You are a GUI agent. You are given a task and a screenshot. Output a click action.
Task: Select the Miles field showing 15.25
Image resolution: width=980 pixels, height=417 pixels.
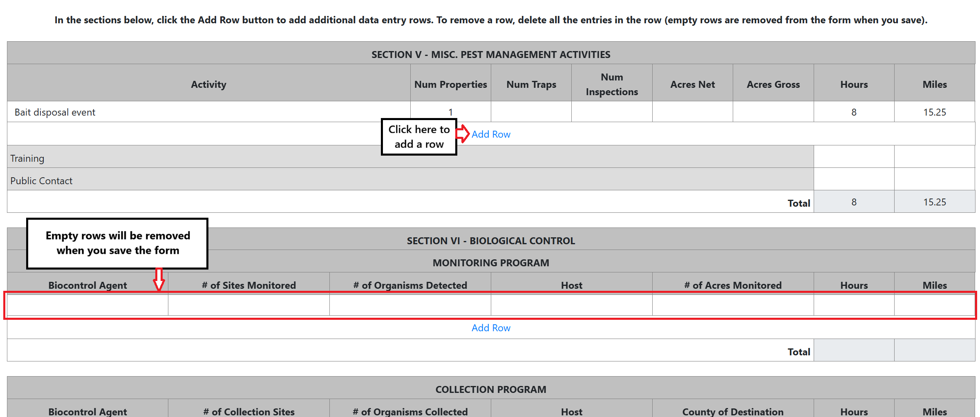pos(935,111)
